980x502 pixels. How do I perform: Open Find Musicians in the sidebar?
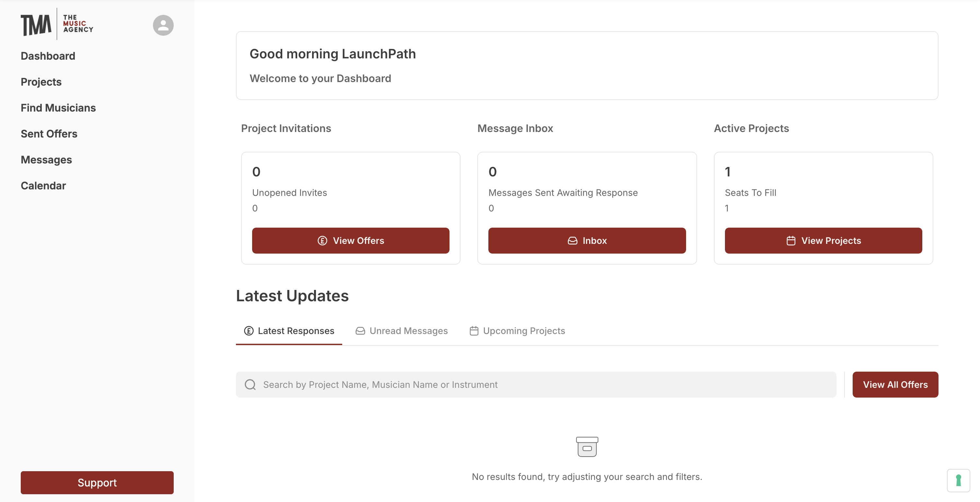point(58,108)
